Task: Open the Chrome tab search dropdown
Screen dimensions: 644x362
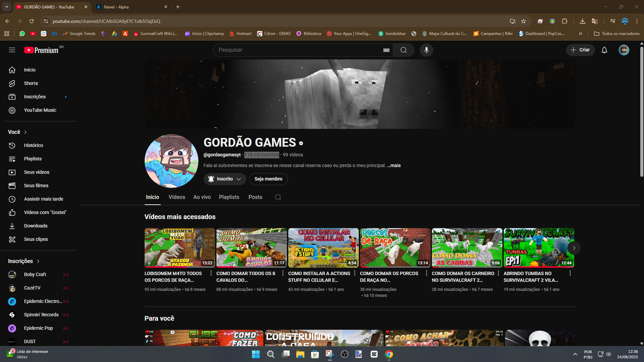Action: click(x=6, y=7)
